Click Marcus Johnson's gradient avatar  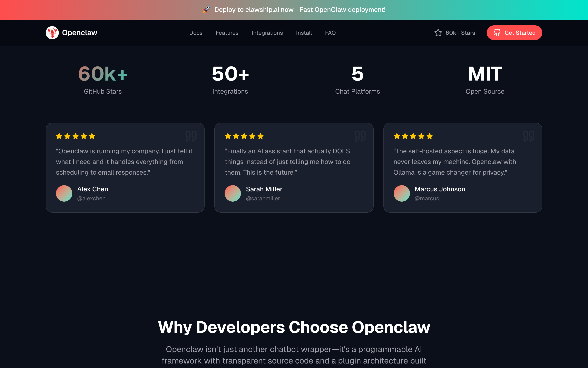pyautogui.click(x=402, y=193)
